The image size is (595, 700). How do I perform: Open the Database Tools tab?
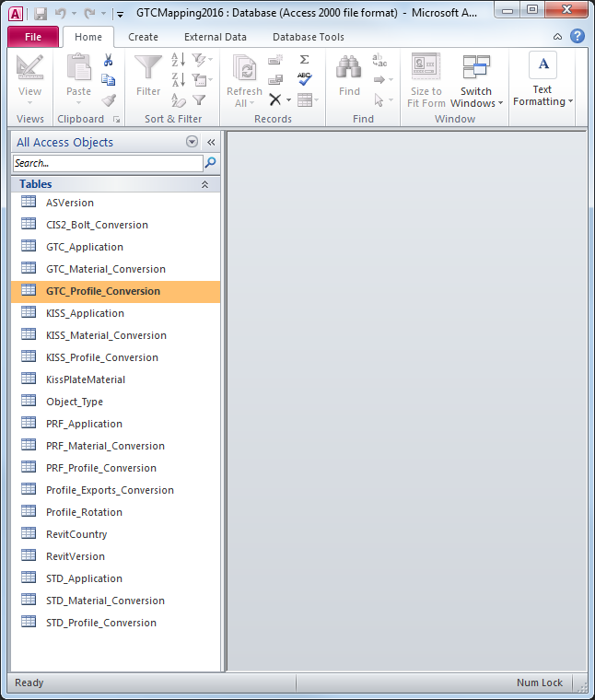(x=308, y=37)
